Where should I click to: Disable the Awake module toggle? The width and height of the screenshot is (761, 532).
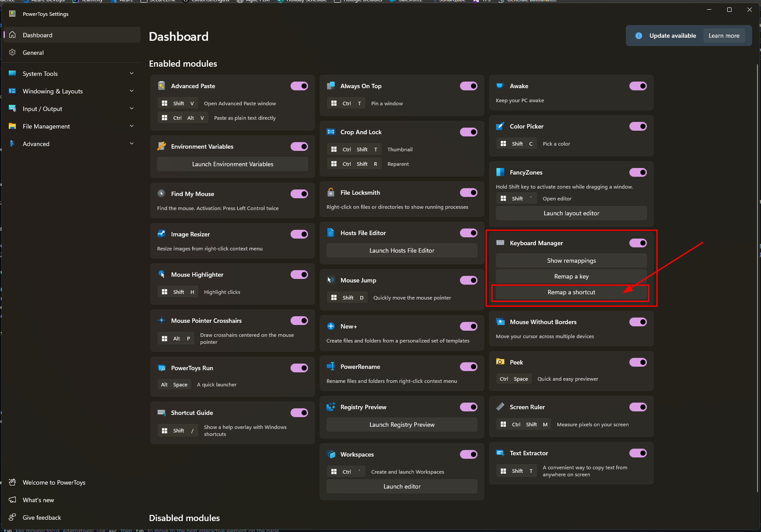tap(638, 86)
